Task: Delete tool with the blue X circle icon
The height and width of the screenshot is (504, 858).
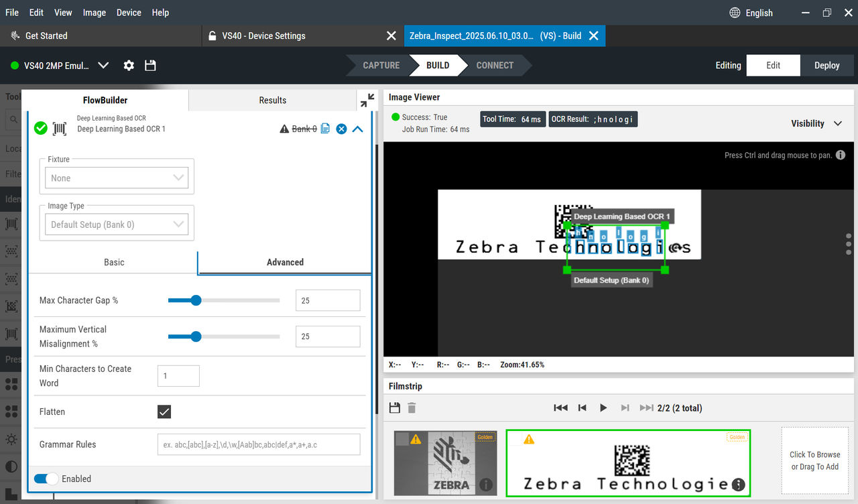Action: pos(341,129)
